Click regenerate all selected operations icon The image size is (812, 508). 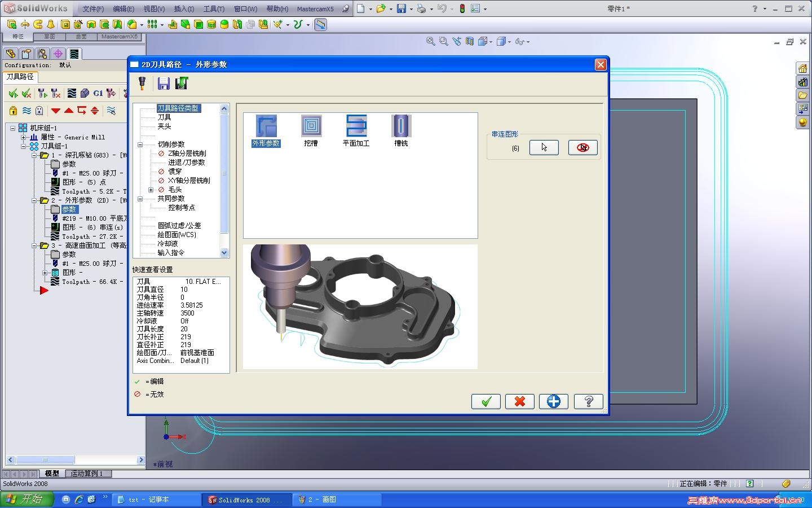pos(42,93)
